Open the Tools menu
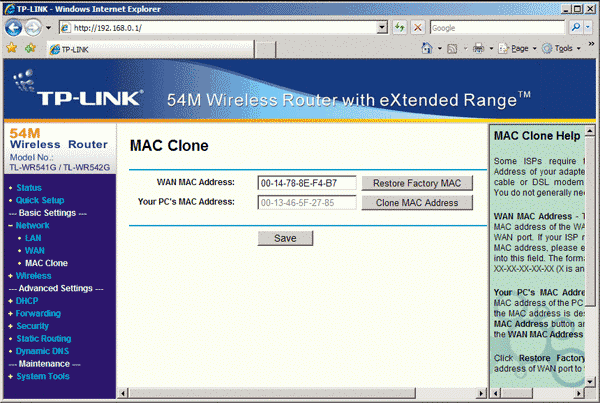Screen dimensions: 600x403 pyautogui.click(x=561, y=49)
